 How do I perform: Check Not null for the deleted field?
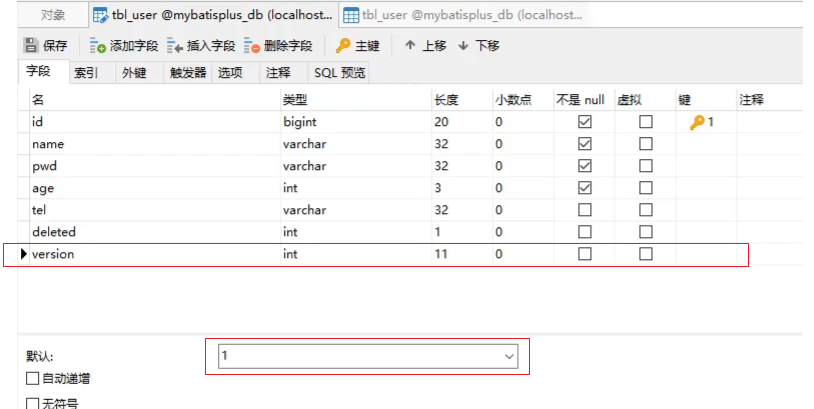click(585, 231)
